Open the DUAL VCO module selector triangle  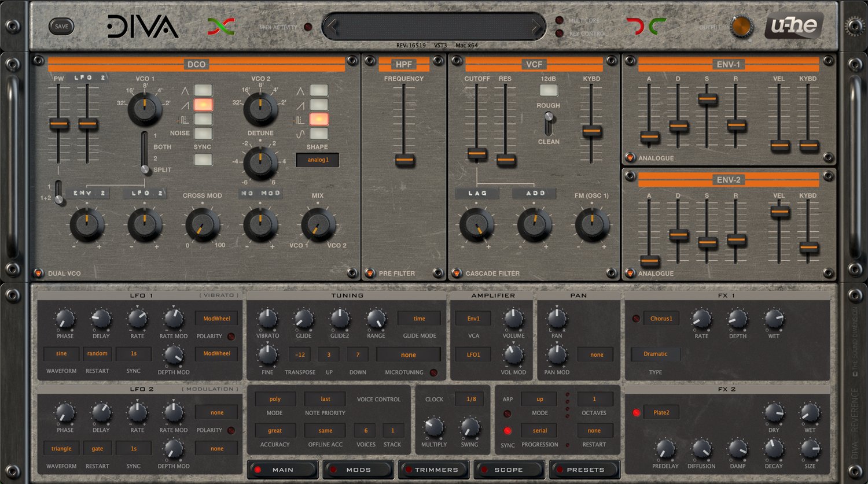click(x=38, y=273)
